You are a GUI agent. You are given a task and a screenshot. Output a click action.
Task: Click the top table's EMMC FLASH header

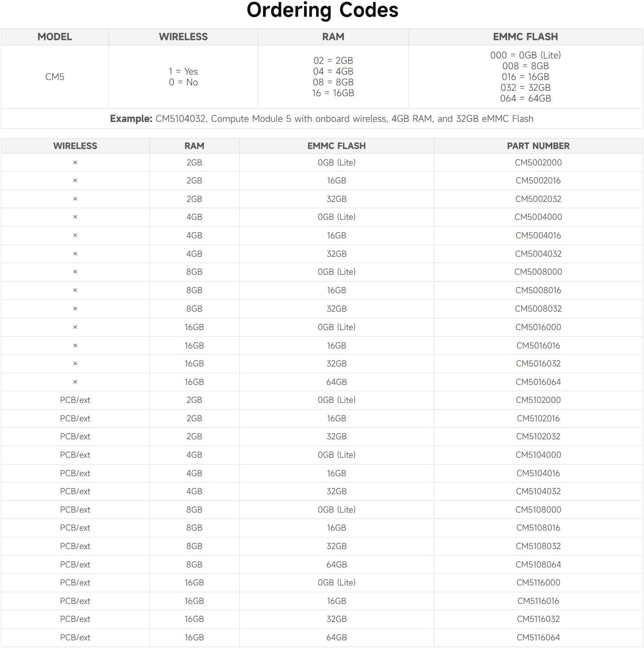[x=525, y=37]
